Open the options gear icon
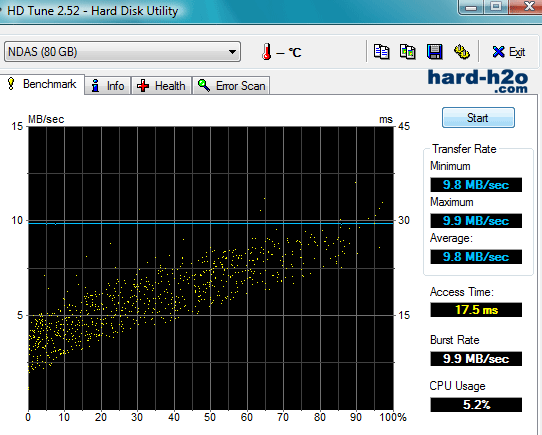This screenshot has height=435, width=542. 461,52
